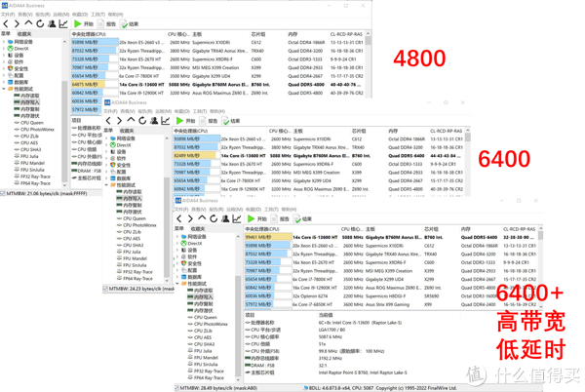Select CPU AES in the middle window tree
This screenshot has height=392, width=585.
(129, 238)
